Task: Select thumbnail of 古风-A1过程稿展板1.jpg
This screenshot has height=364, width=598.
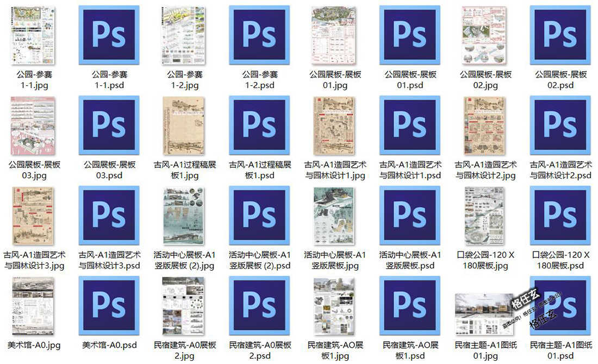Action: (x=184, y=125)
